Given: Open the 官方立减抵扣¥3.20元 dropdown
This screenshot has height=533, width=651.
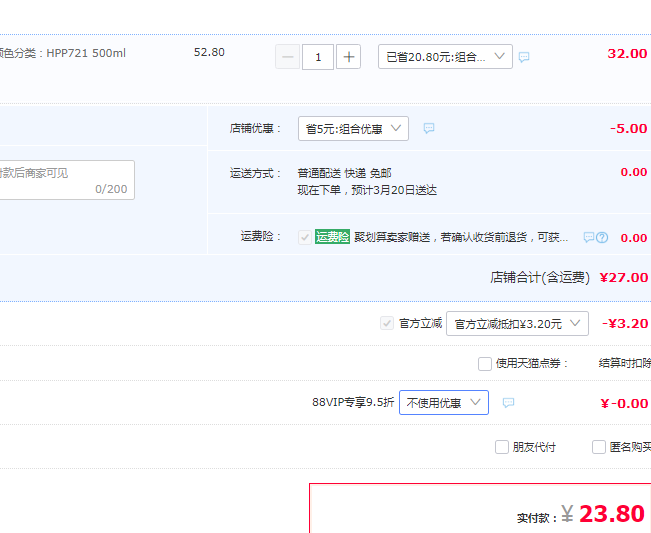Looking at the screenshot, I should pyautogui.click(x=517, y=323).
